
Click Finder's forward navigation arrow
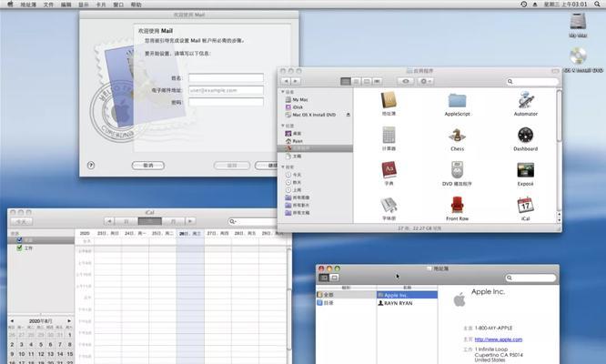[296, 81]
